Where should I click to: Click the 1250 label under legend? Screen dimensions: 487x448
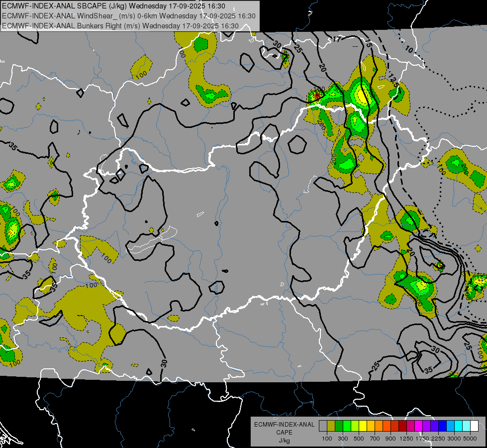coord(406,439)
